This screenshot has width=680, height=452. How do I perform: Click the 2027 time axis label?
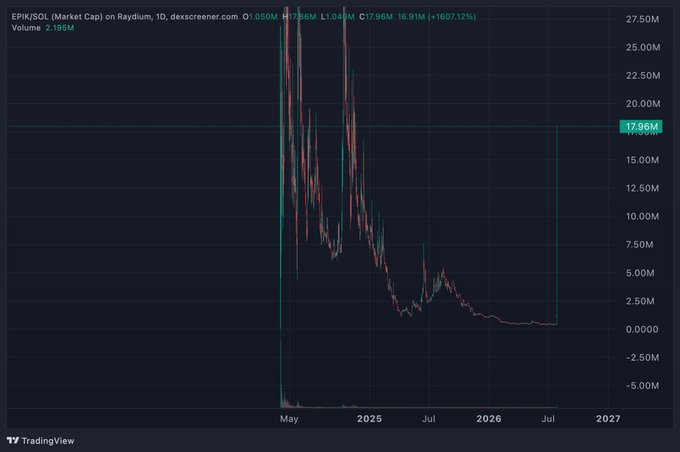coord(608,419)
